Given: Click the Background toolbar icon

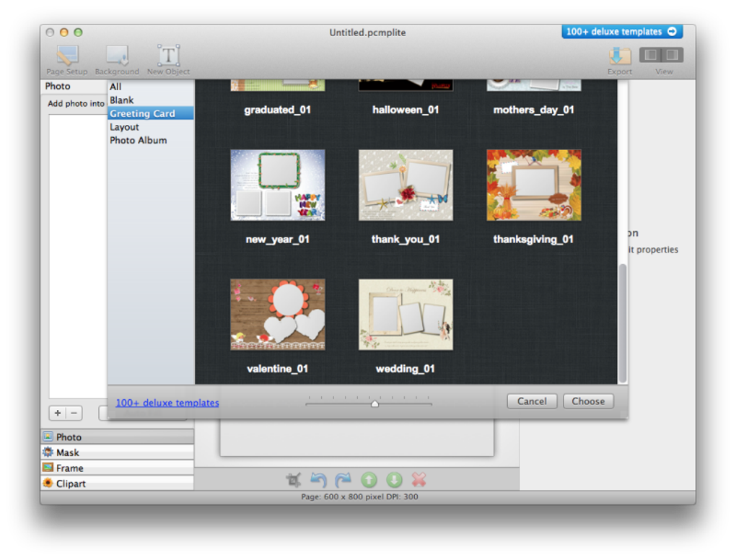Looking at the screenshot, I should [117, 60].
